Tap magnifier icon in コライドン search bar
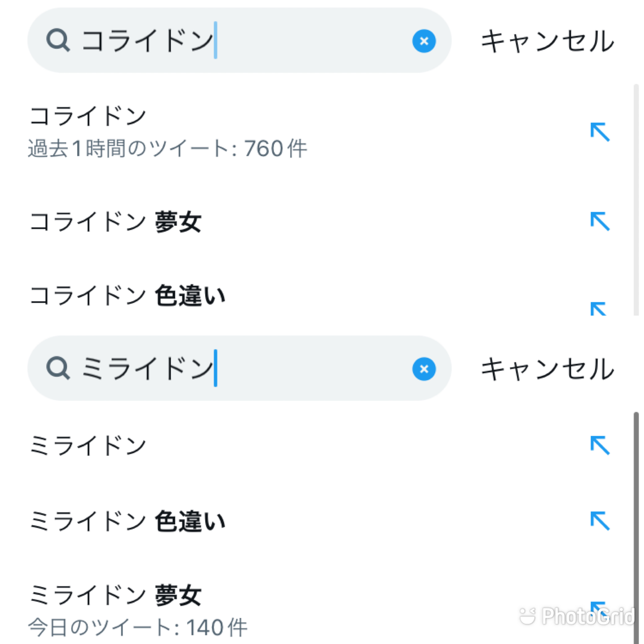The image size is (644, 644). coord(58,40)
